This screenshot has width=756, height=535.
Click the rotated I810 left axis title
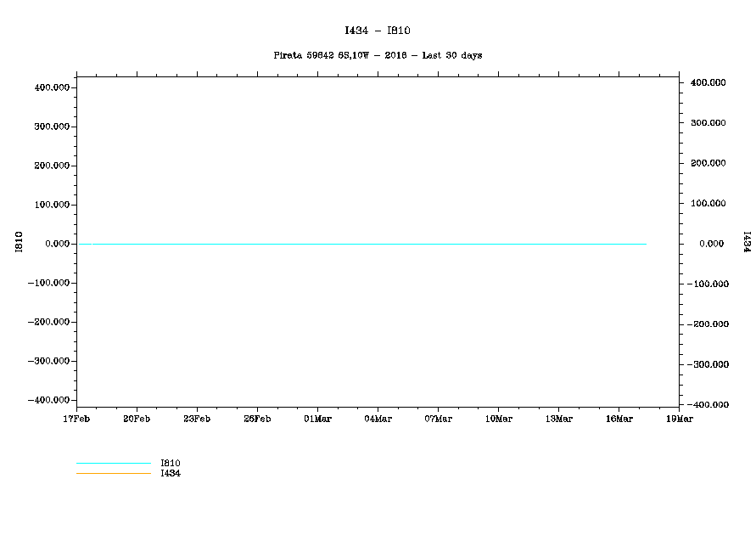(x=19, y=242)
